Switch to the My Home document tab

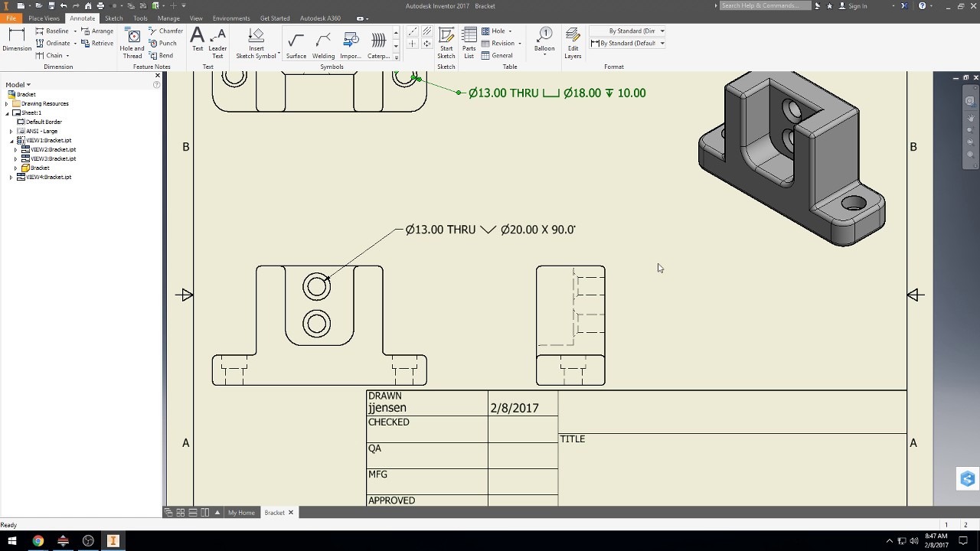click(241, 513)
